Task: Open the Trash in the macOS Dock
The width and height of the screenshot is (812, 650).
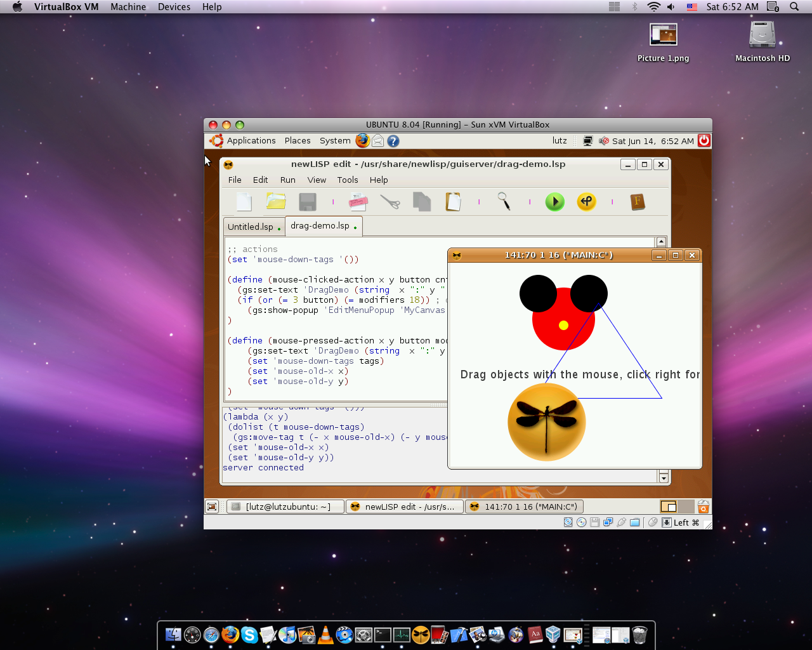Action: 639,634
